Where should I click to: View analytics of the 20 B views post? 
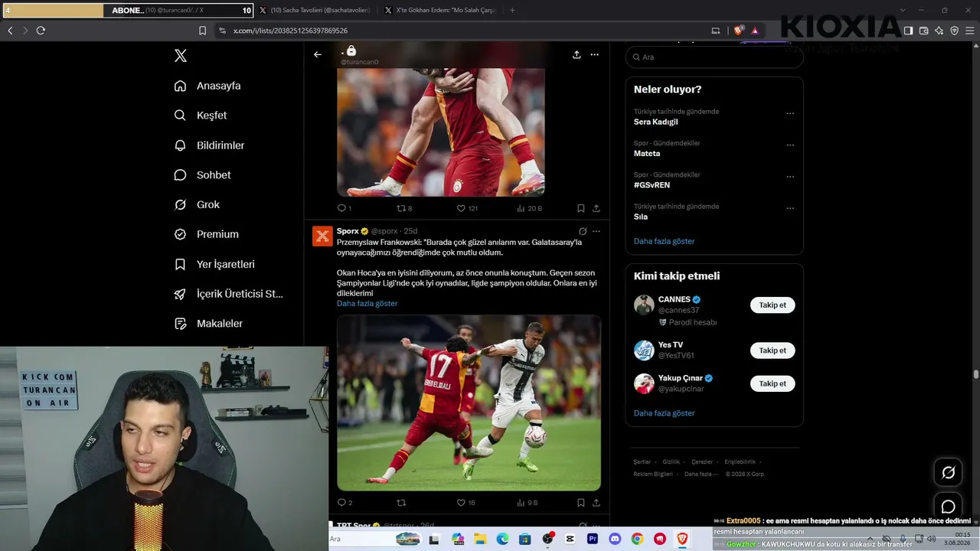click(529, 208)
